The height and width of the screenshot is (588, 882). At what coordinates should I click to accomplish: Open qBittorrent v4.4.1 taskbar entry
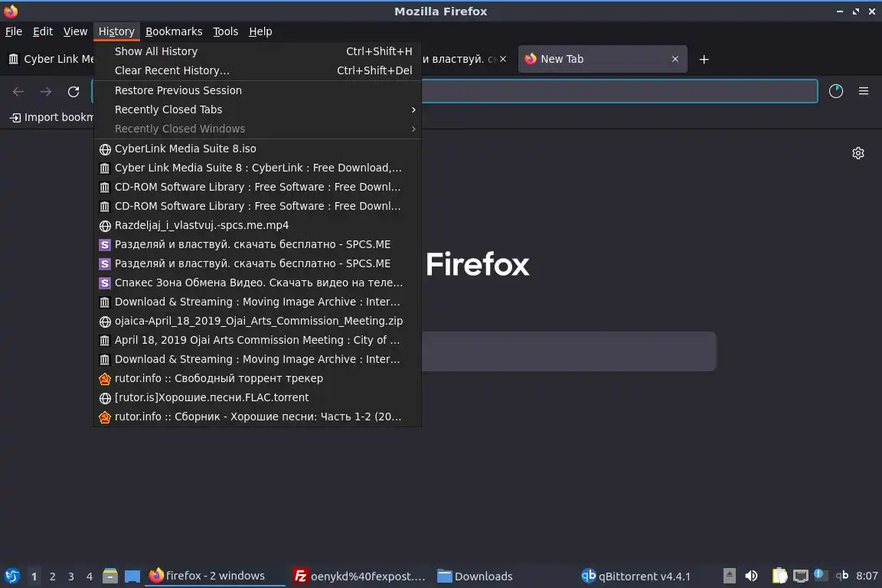pos(635,577)
